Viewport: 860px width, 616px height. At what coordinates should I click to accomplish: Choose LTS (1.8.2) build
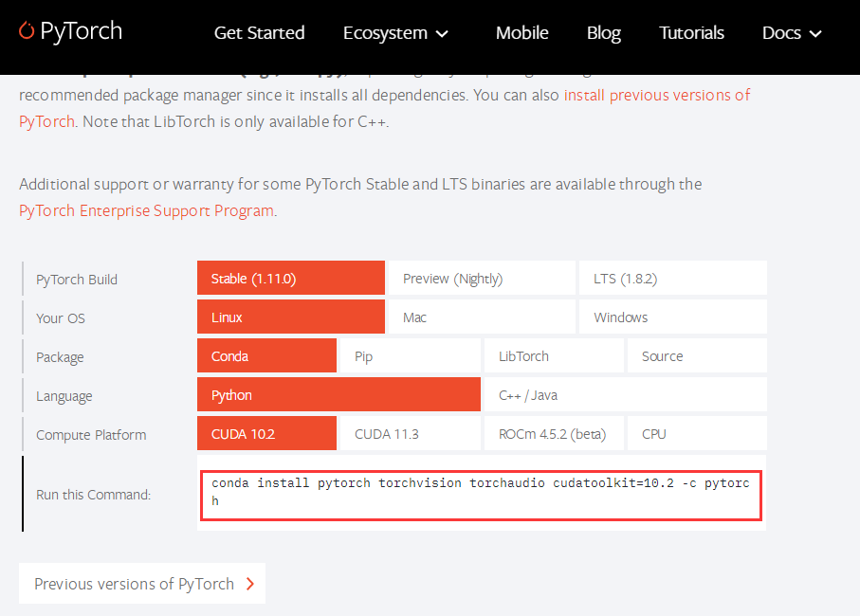click(x=672, y=279)
